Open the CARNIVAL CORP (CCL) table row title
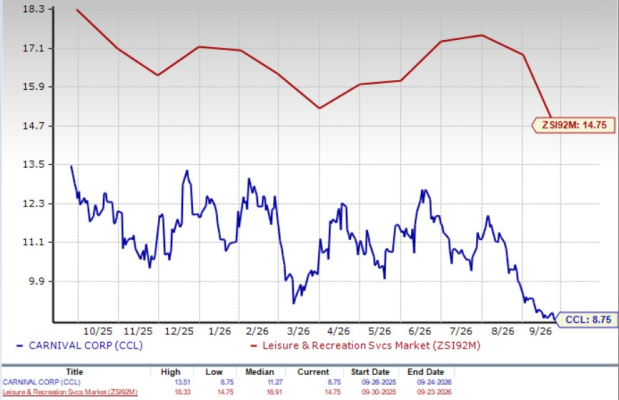This screenshot has width=619, height=400. point(41,382)
